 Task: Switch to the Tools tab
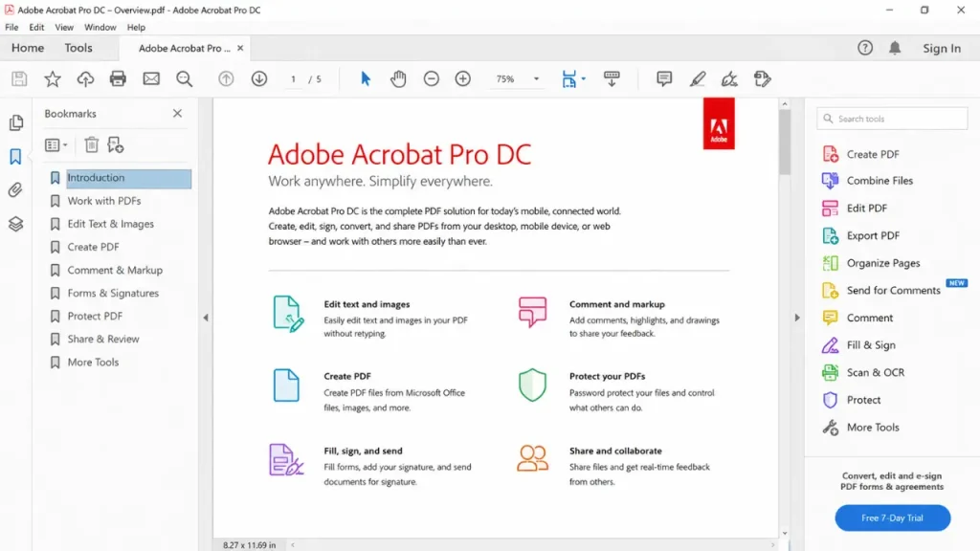[78, 48]
